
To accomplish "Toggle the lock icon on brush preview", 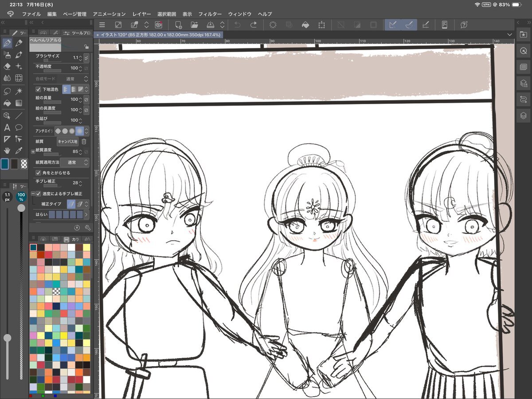I will pyautogui.click(x=86, y=46).
